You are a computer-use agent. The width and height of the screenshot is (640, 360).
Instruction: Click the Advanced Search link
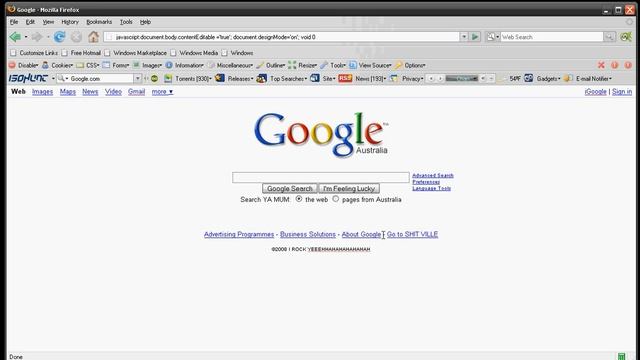click(x=433, y=176)
